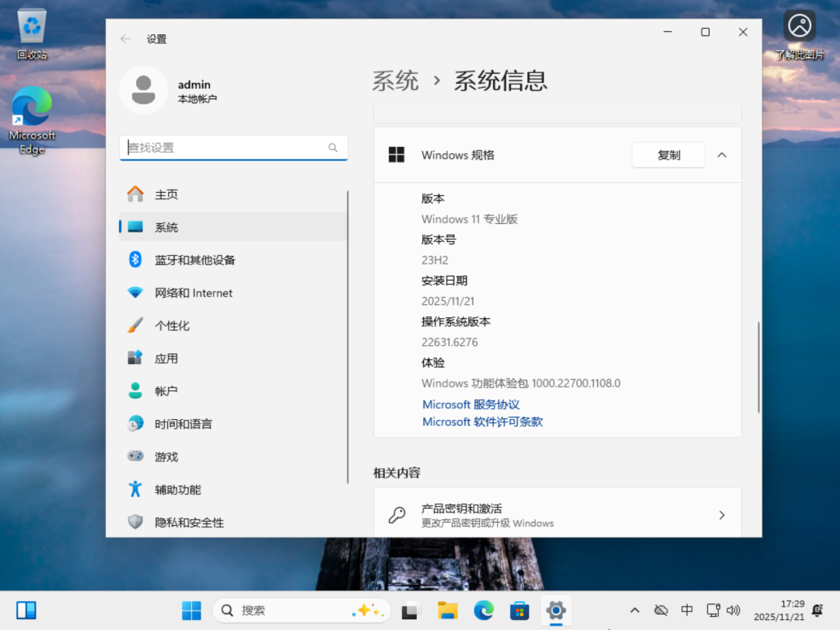Click the back arrow in Settings title bar
Screen dimensions: 840x630
tap(125, 39)
